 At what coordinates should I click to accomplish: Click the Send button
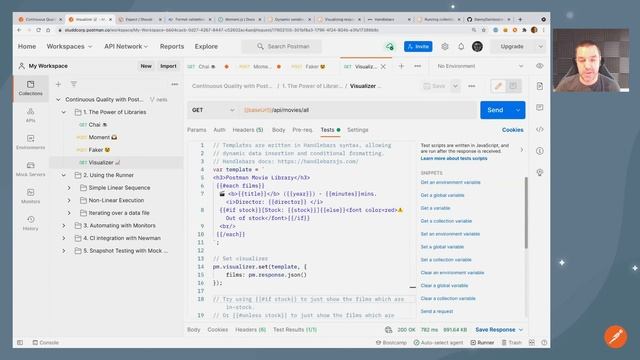click(496, 110)
